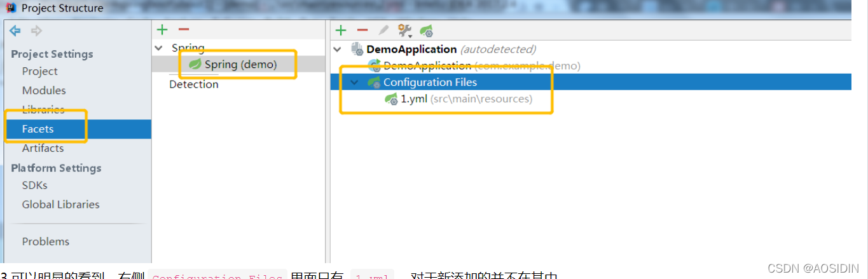
Task: Select the Detection entry
Action: pos(194,84)
